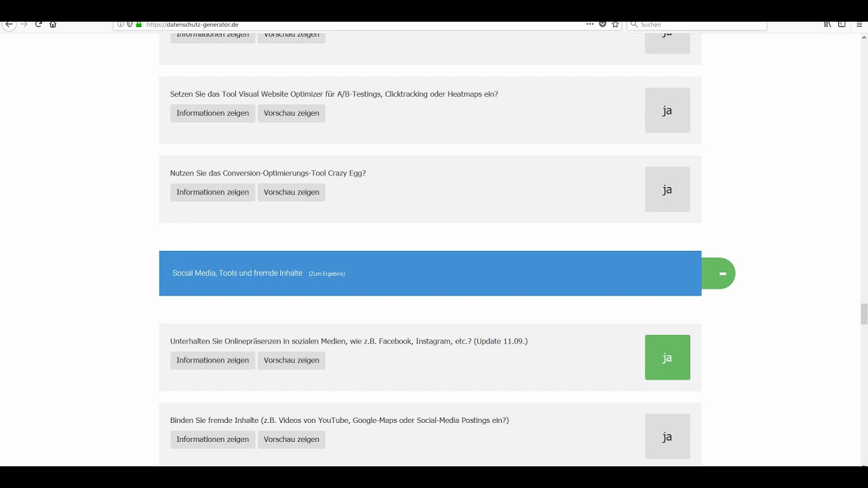Go back with the browser back arrow
The height and width of the screenshot is (488, 868).
pos(9,24)
